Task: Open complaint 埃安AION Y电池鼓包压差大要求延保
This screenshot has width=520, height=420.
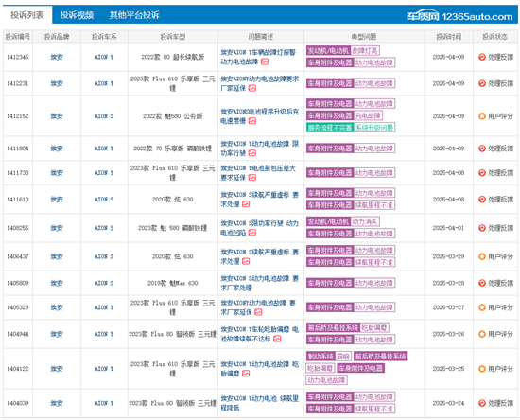Action: coord(258,173)
